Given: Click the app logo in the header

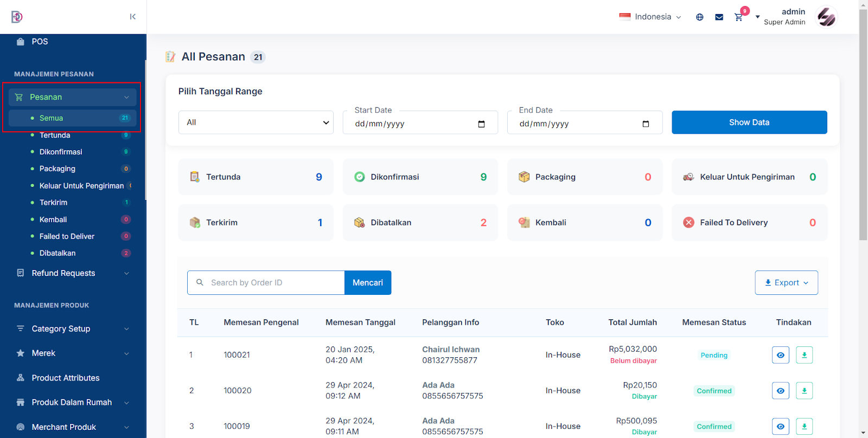Looking at the screenshot, I should click(17, 17).
